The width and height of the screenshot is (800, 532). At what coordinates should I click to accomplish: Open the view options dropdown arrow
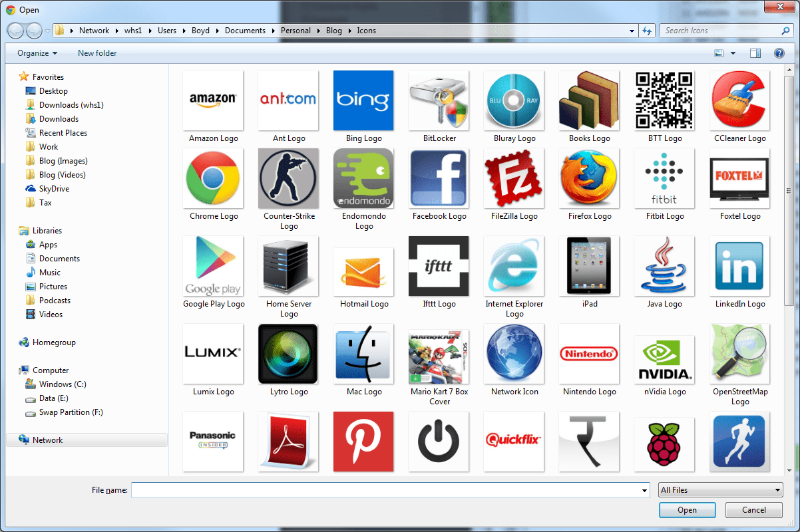point(733,53)
